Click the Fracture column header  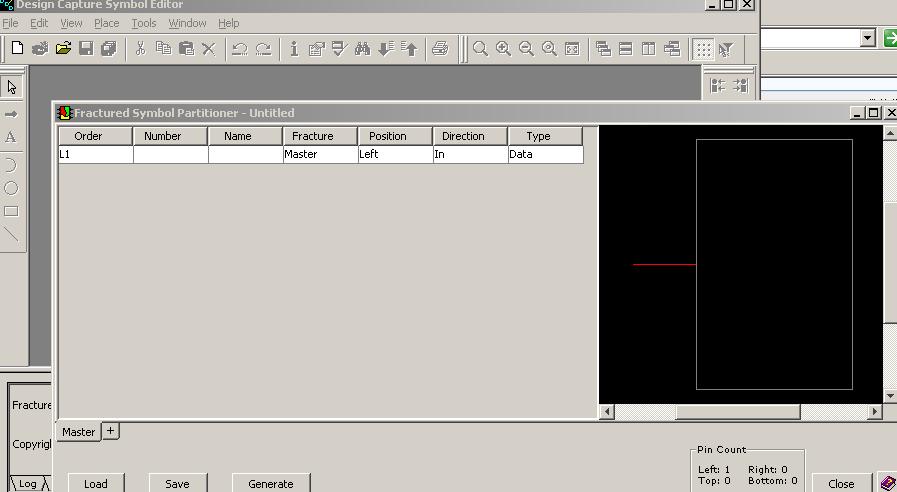pyautogui.click(x=320, y=136)
